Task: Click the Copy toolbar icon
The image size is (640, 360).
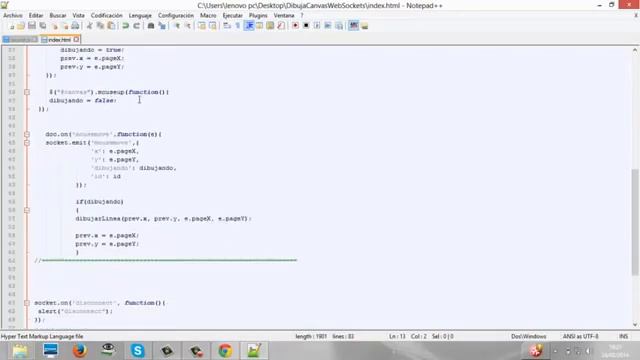Action: click(x=100, y=26)
